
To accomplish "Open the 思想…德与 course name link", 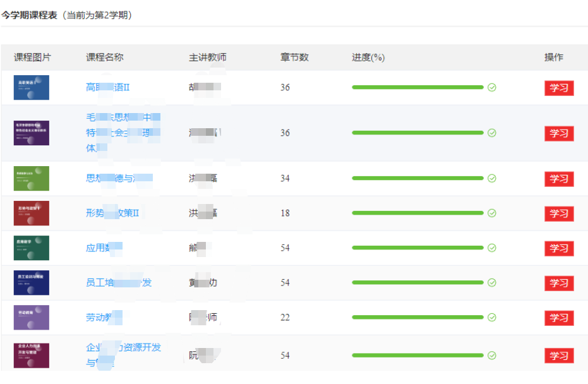I will tap(119, 178).
